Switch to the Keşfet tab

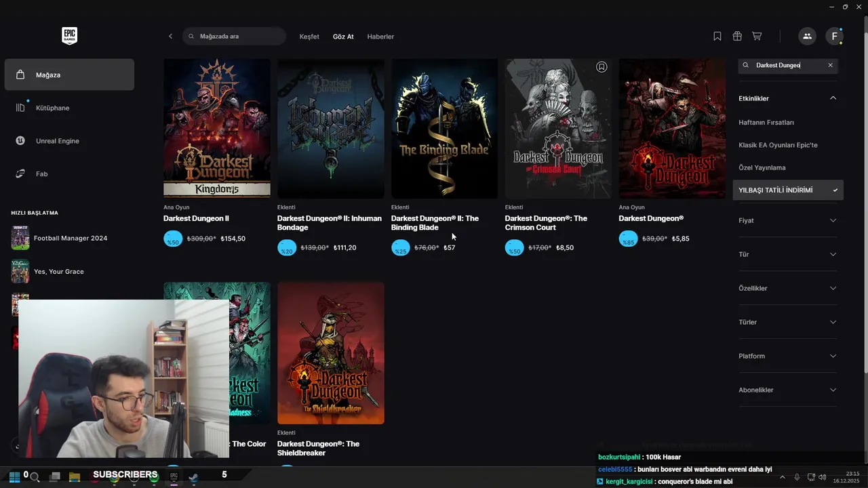[309, 37]
